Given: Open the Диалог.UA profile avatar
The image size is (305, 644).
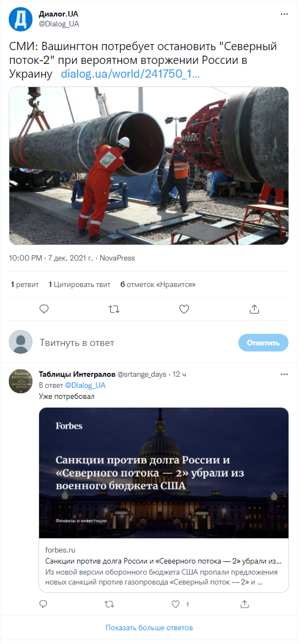Looking at the screenshot, I should pyautogui.click(x=20, y=19).
